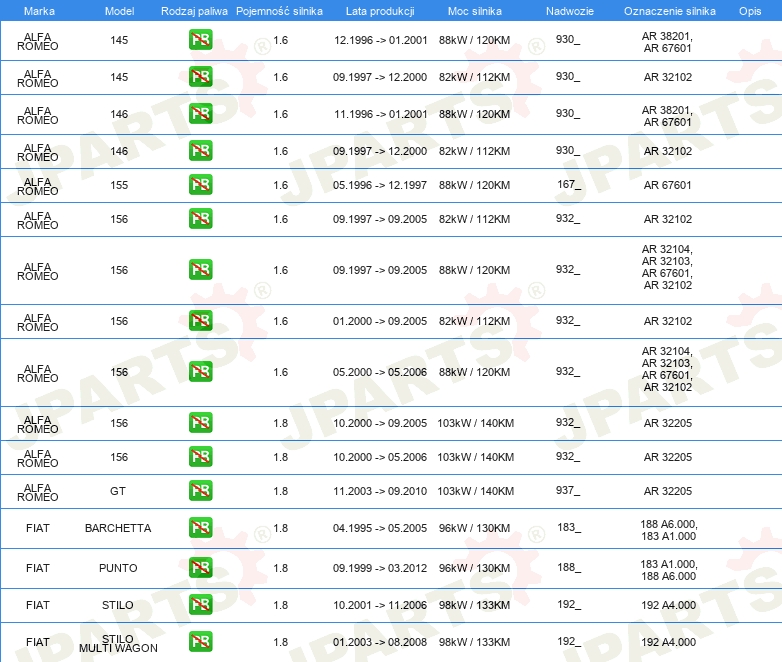The image size is (782, 662).
Task: Click fuel icon in 156 row dated 10.2000 -> 09.2005
Action: (200, 423)
